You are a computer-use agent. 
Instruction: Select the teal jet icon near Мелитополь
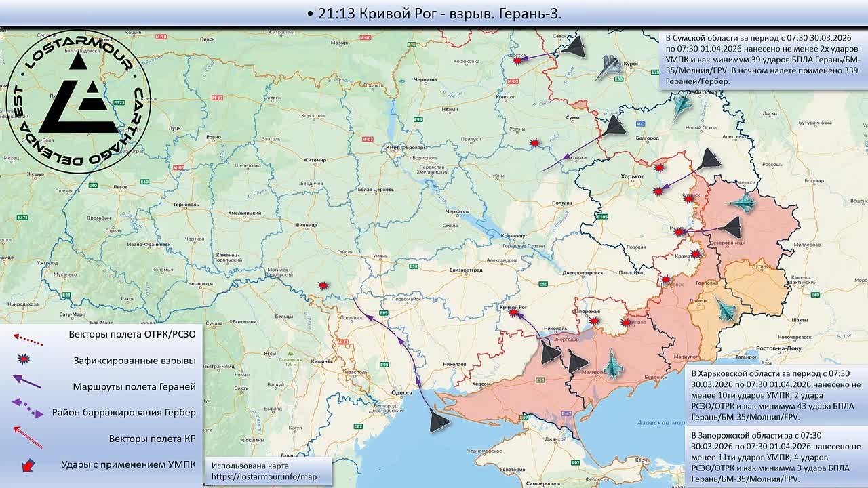point(612,364)
